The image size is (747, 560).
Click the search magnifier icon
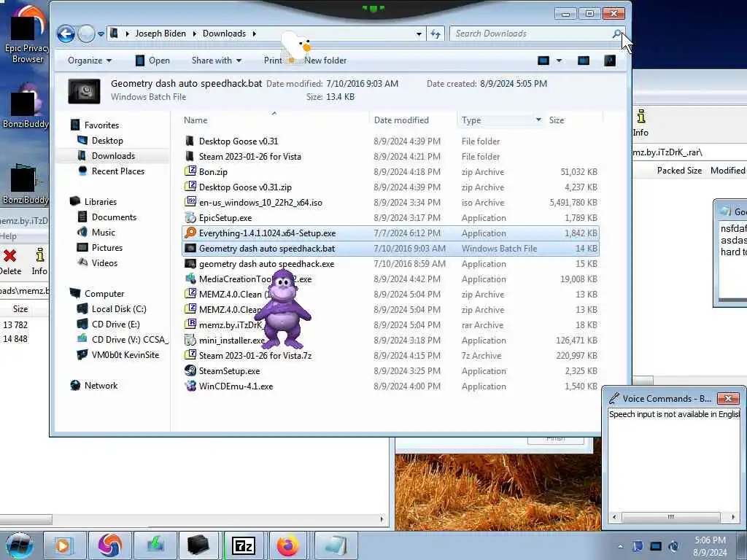tap(617, 34)
